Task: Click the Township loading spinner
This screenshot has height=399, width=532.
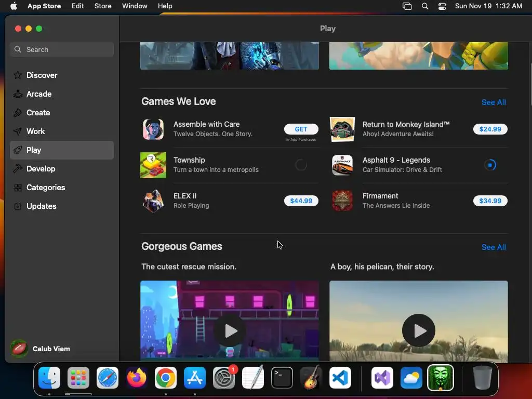Action: coord(301,165)
